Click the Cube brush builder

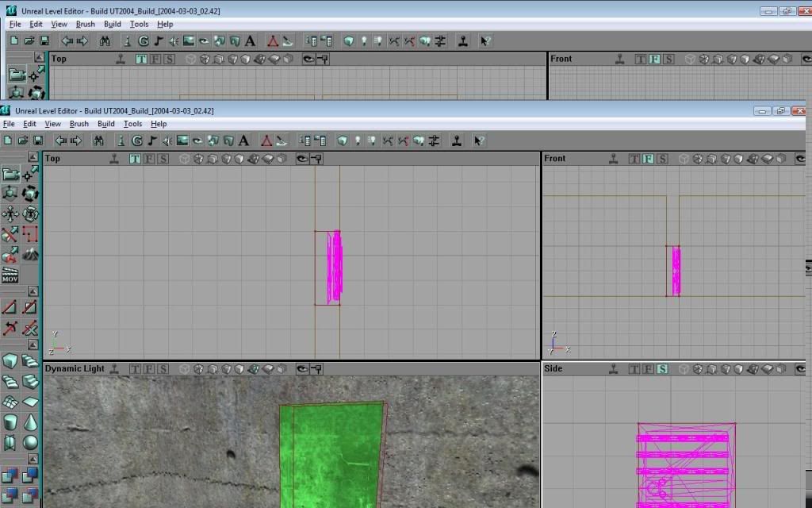pos(10,361)
